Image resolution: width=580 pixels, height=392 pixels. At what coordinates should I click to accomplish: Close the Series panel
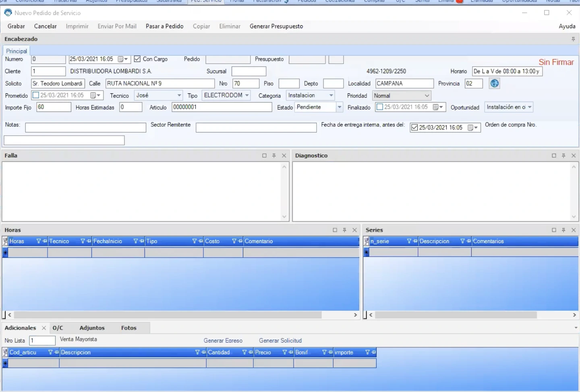574,230
